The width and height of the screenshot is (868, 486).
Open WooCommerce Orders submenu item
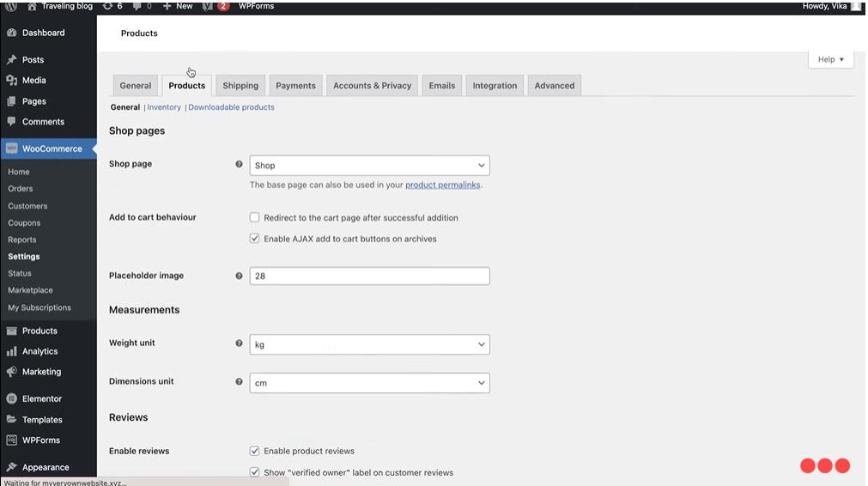coord(21,189)
